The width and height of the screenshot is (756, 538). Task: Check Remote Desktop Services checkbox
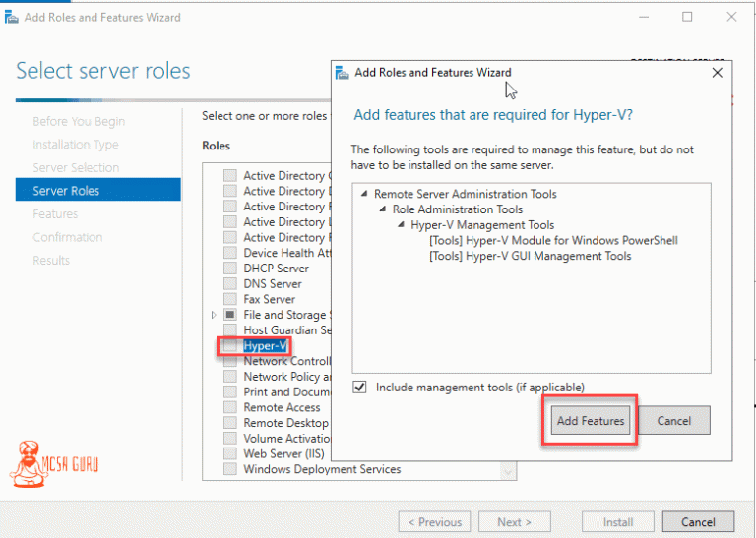click(230, 422)
